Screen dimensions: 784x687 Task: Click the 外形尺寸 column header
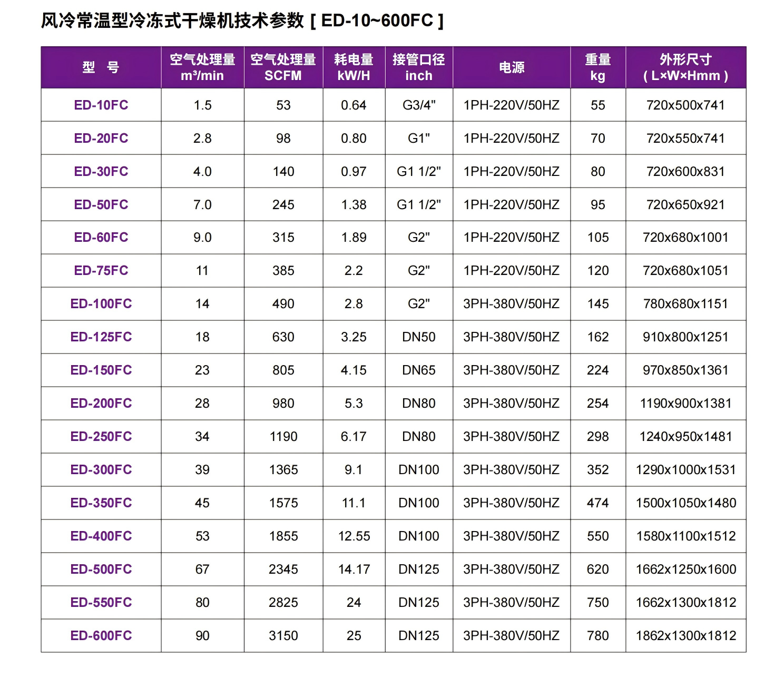pyautogui.click(x=685, y=67)
